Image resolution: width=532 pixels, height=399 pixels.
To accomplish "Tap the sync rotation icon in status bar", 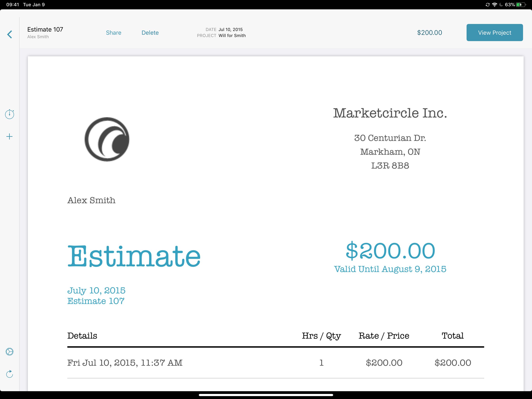I will [488, 4].
